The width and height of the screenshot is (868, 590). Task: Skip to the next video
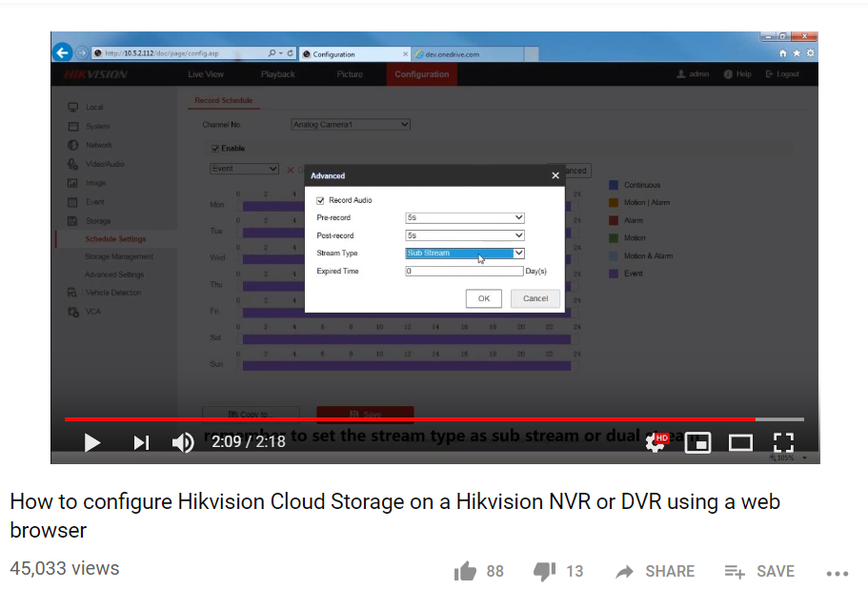tap(141, 442)
